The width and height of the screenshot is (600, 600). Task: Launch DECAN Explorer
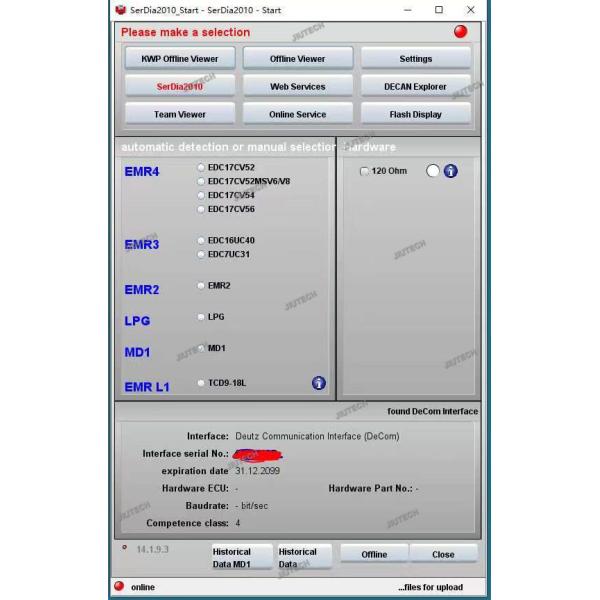click(416, 86)
